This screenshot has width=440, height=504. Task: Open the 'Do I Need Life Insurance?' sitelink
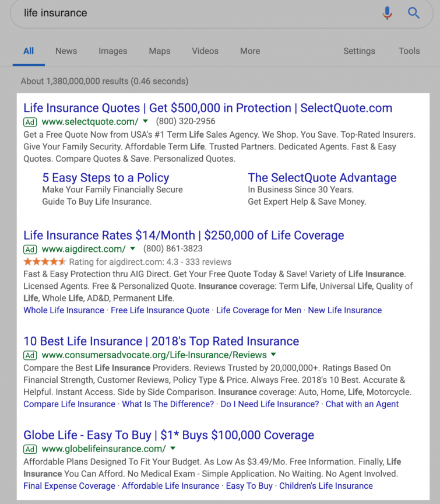click(270, 404)
